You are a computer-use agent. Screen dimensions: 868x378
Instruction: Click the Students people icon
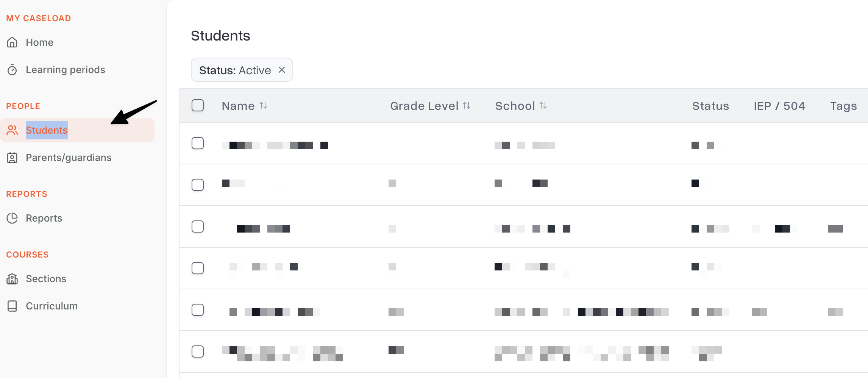click(x=12, y=130)
